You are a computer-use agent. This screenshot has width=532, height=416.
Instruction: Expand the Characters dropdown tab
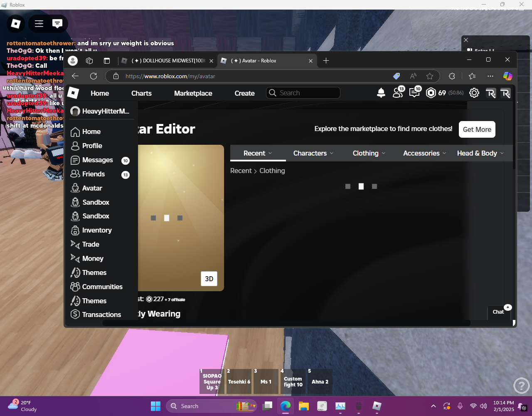313,153
